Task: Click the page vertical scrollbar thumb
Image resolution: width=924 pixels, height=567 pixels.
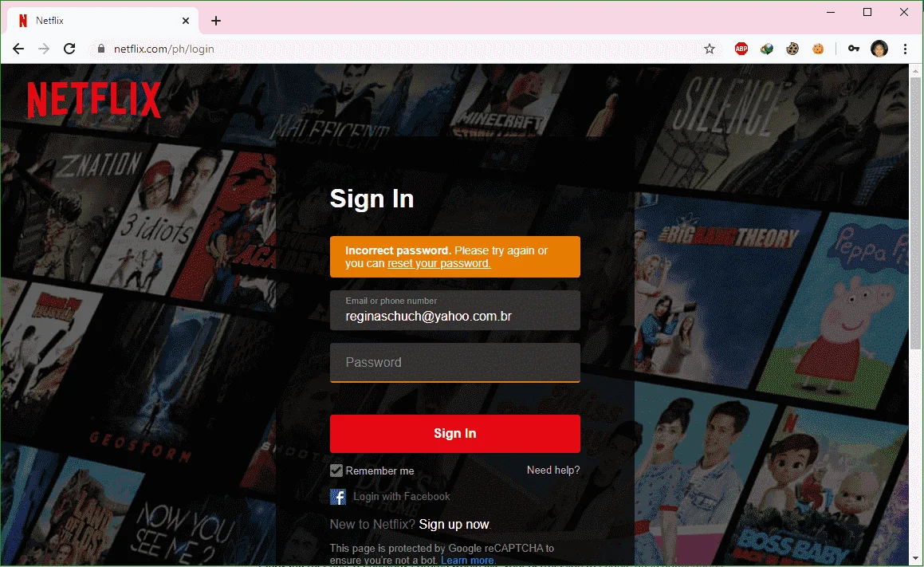Action: [915, 214]
